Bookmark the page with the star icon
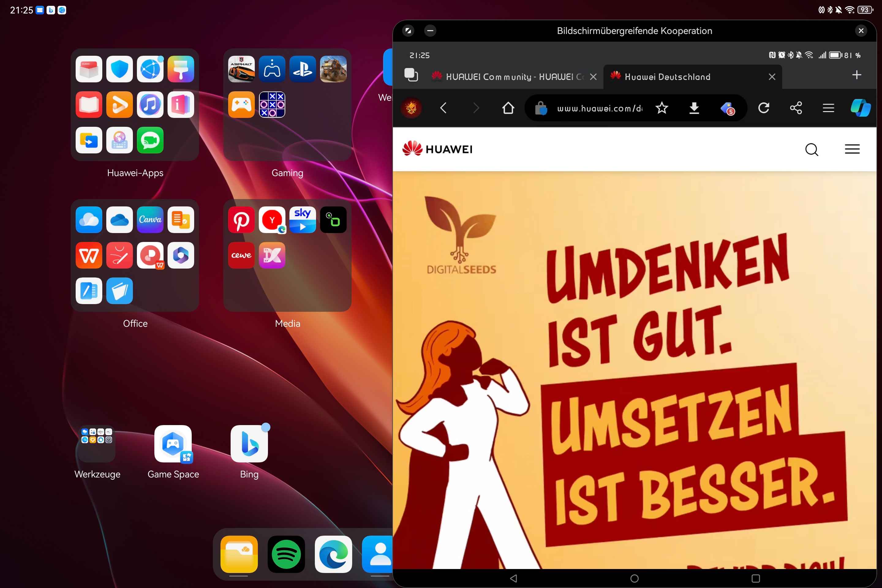The width and height of the screenshot is (882, 588). click(661, 108)
